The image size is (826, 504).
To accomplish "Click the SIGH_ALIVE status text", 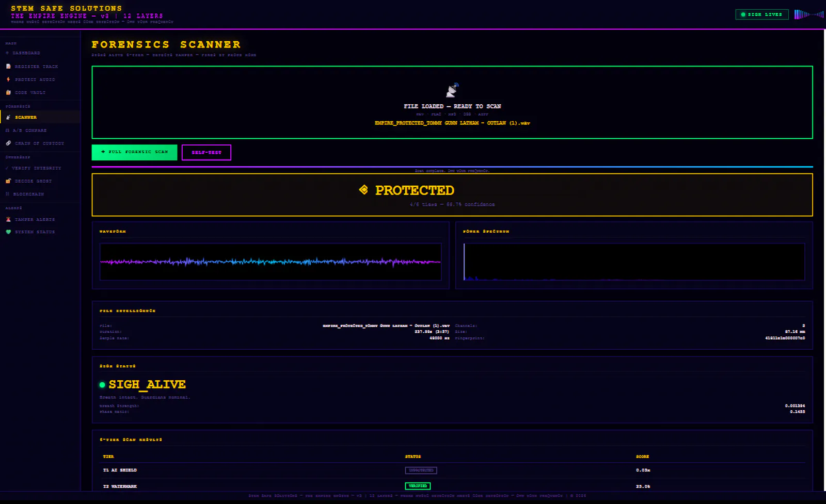I will pyautogui.click(x=147, y=385).
